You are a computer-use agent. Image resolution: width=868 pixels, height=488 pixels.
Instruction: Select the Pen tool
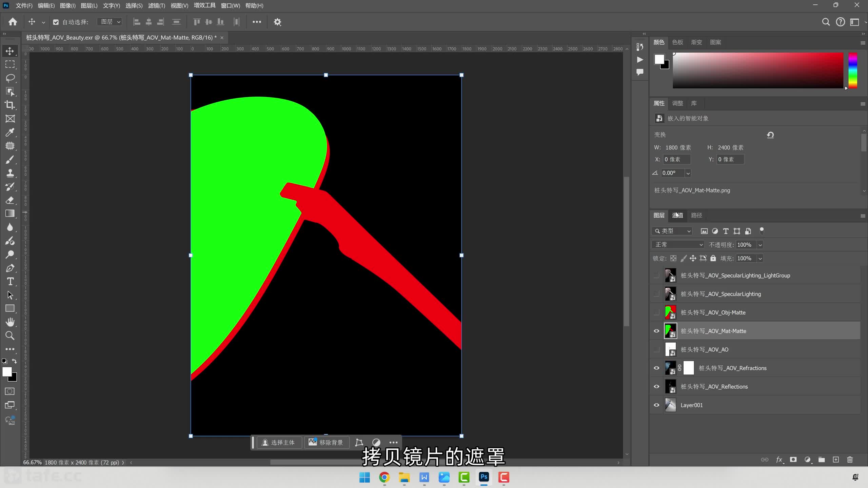coord(10,268)
